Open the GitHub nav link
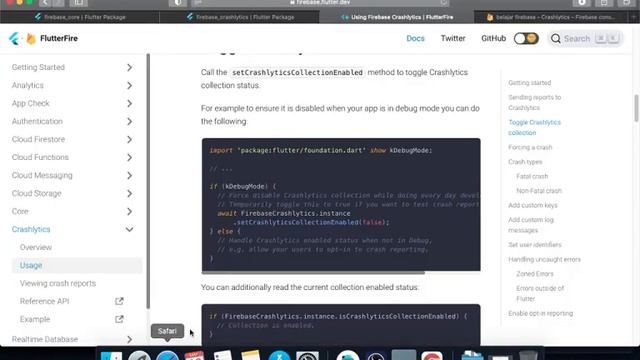 coord(493,38)
